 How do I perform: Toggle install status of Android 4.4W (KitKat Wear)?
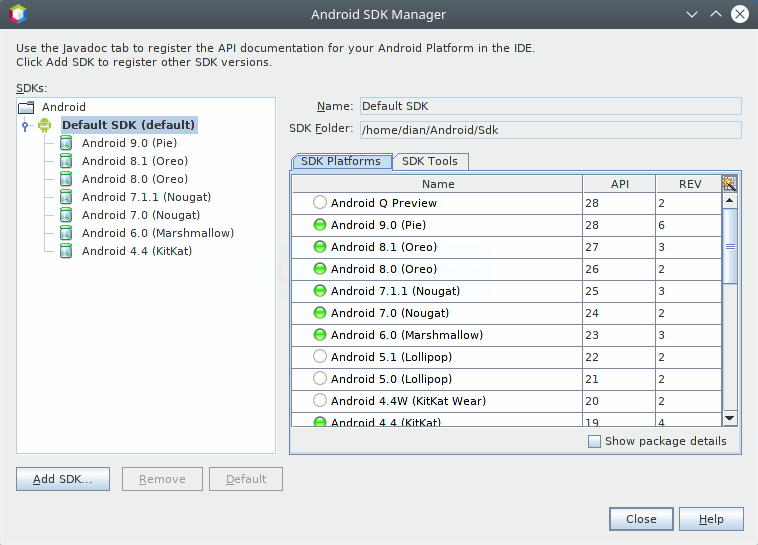pyautogui.click(x=320, y=400)
